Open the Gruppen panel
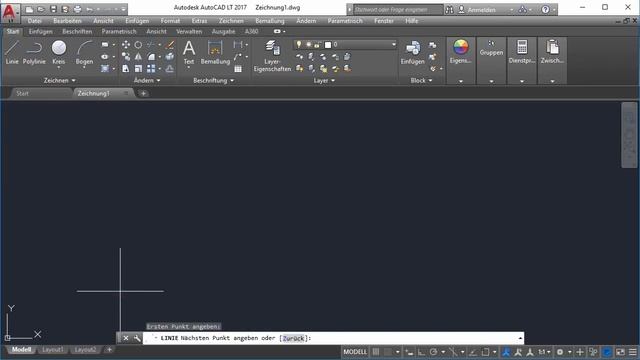This screenshot has height=360, width=640. point(491,48)
